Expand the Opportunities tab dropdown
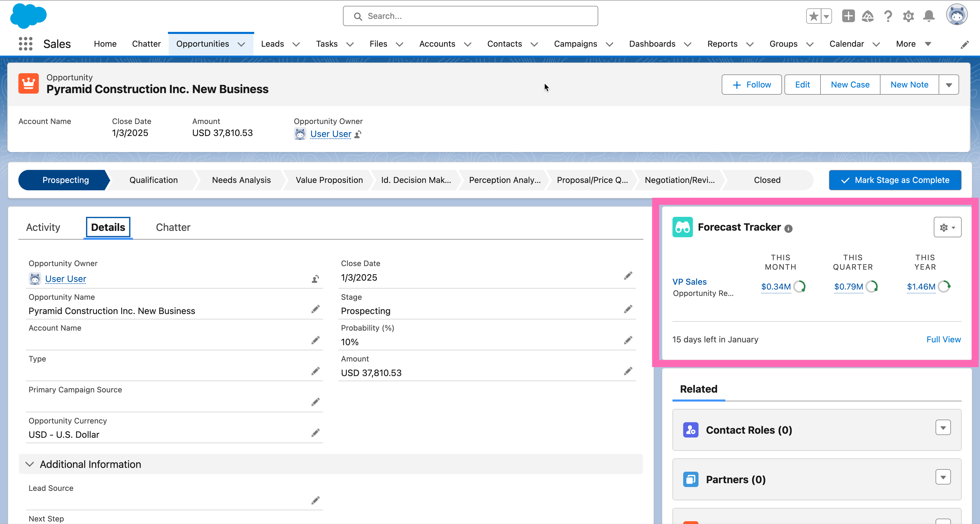980x524 pixels. tap(241, 44)
